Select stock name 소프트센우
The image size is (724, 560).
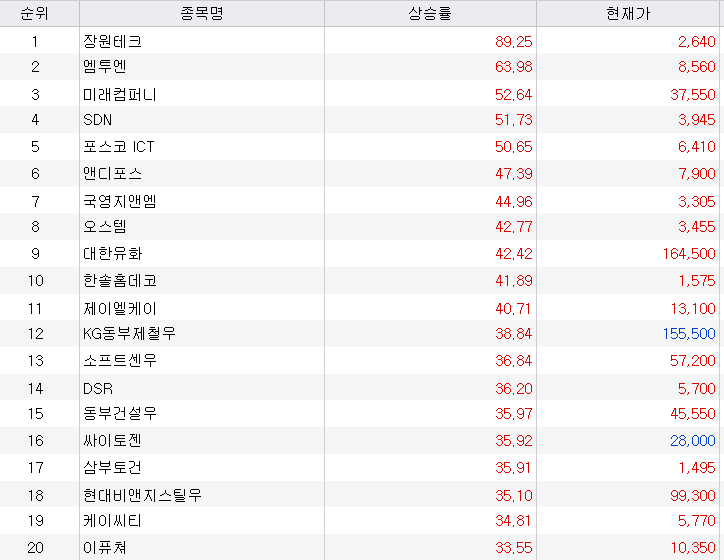pyautogui.click(x=120, y=361)
